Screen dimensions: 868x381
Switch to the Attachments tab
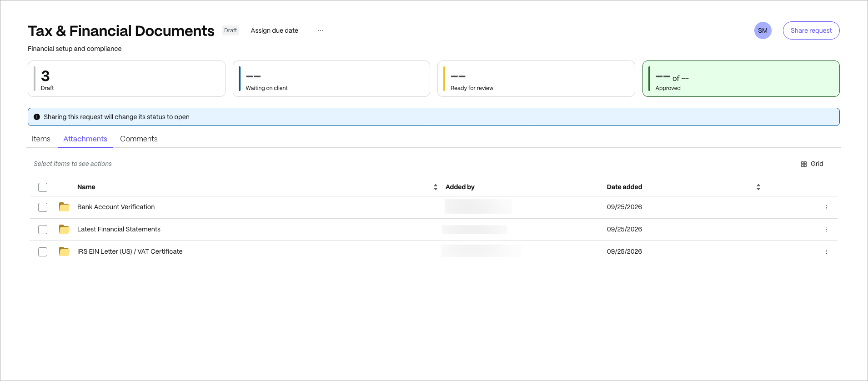(x=85, y=139)
